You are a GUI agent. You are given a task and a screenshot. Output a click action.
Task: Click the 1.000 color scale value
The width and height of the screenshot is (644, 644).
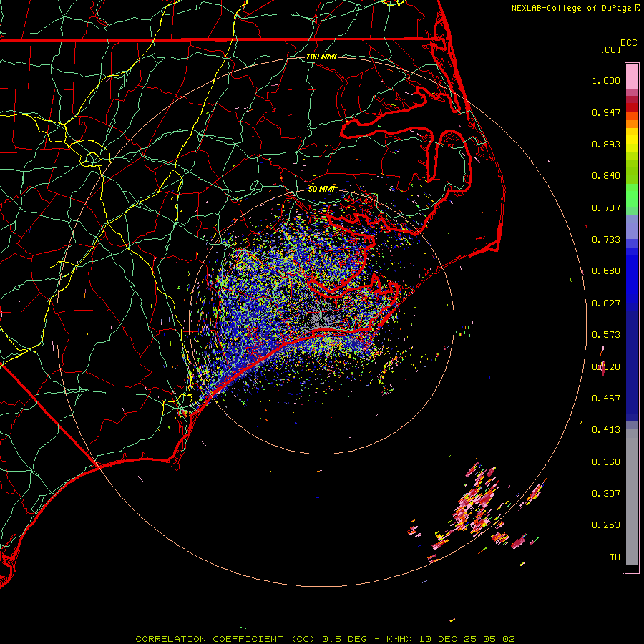pos(606,80)
